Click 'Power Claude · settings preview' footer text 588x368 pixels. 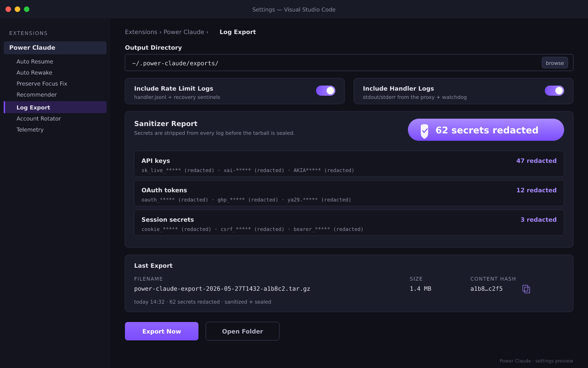click(x=537, y=361)
